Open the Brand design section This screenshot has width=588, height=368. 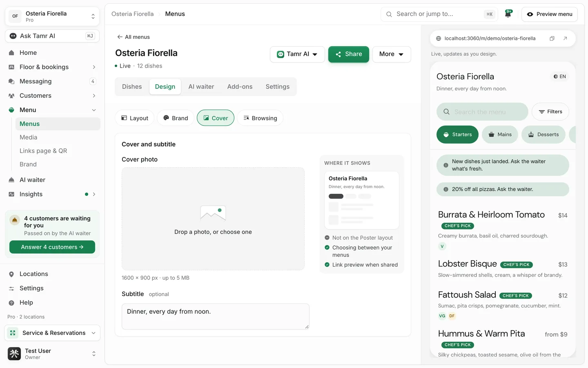coord(176,118)
